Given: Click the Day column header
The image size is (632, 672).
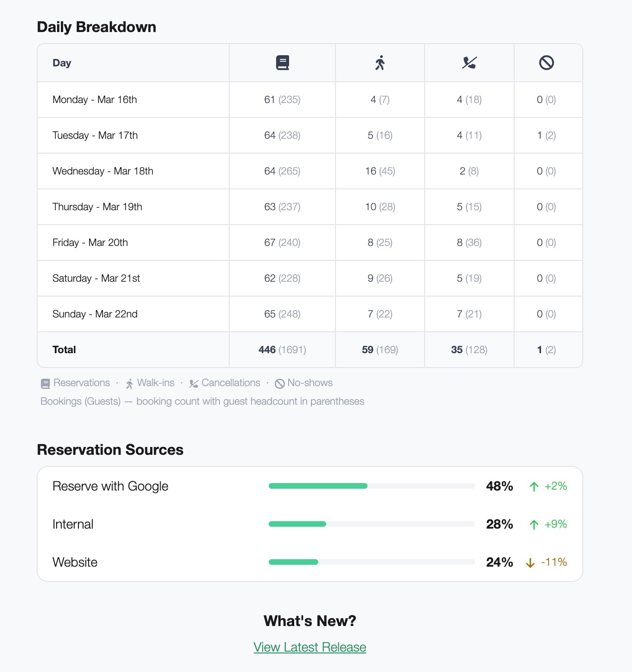Looking at the screenshot, I should [62, 63].
